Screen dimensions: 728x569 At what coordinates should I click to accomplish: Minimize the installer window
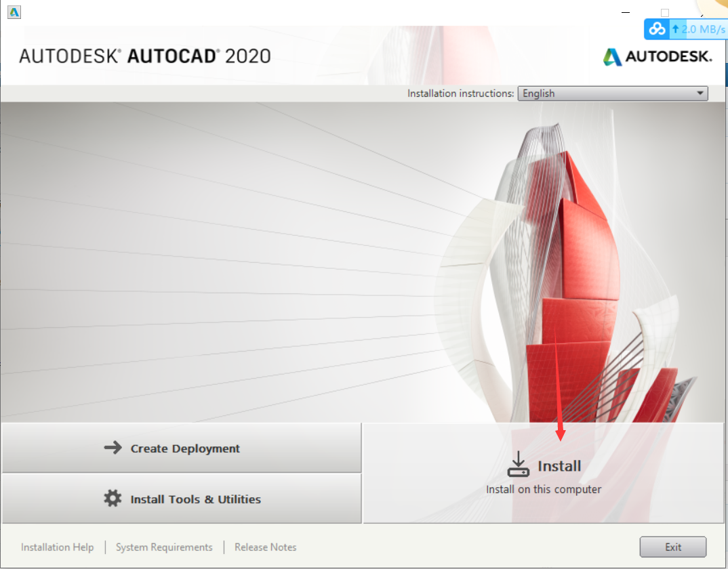(x=627, y=12)
